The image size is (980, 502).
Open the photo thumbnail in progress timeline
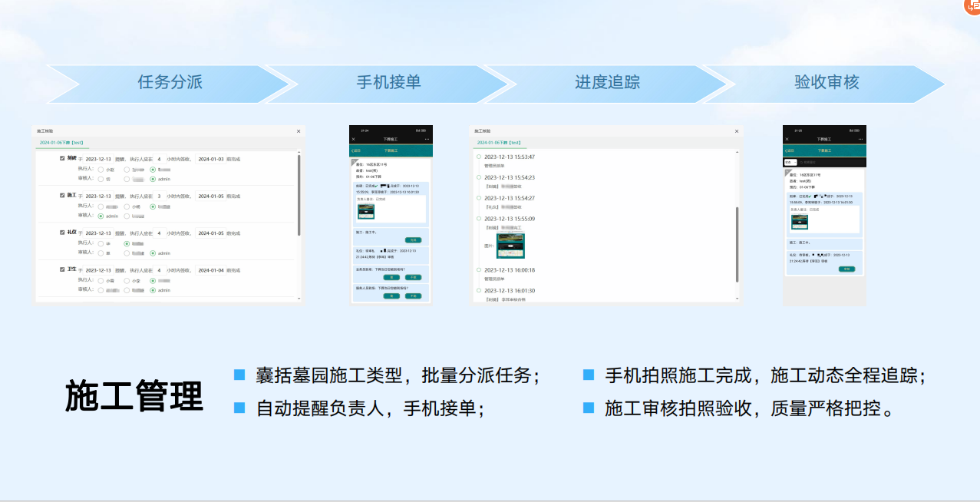pos(510,246)
